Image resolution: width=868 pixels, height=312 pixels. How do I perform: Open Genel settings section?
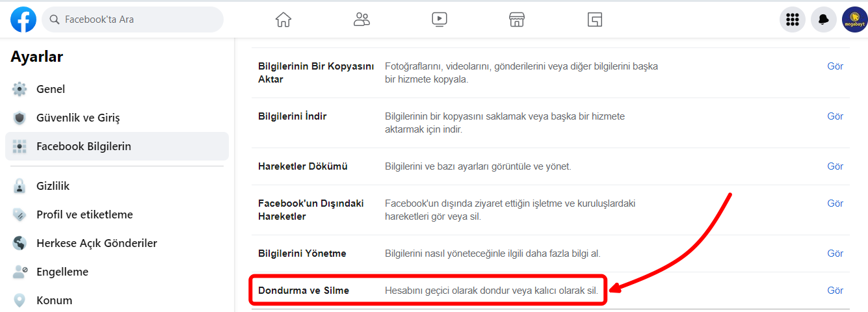[117, 89]
